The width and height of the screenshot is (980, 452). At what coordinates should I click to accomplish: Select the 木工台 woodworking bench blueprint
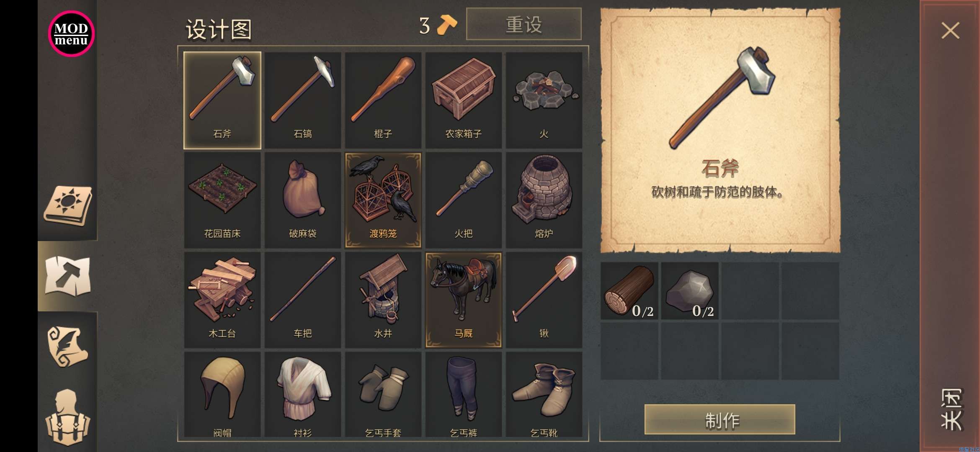click(x=222, y=300)
